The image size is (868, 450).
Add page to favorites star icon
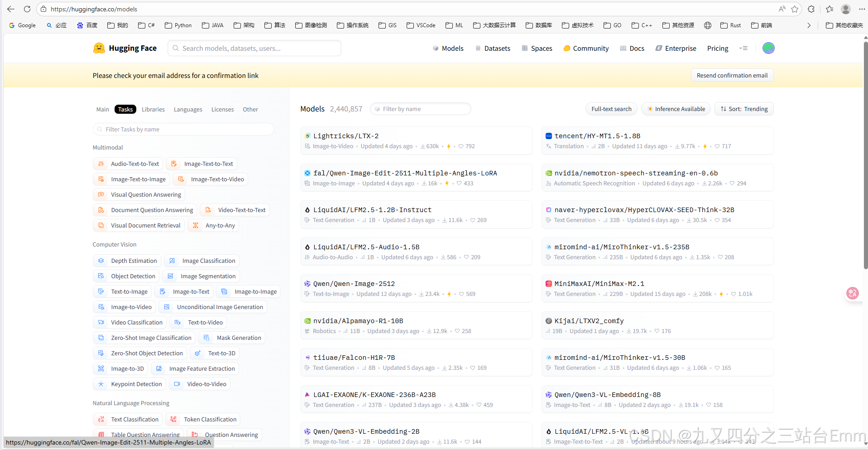[795, 9]
